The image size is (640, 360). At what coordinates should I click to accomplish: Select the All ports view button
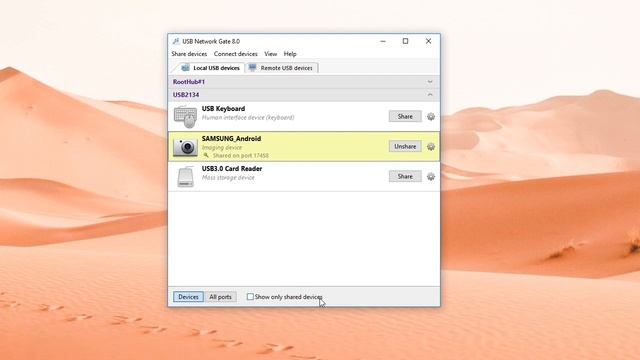click(220, 297)
